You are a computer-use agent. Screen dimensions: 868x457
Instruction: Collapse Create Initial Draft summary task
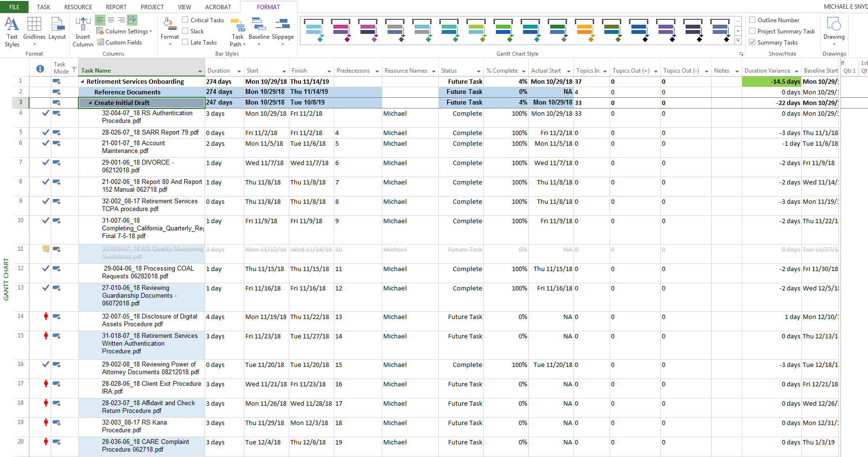tap(90, 103)
